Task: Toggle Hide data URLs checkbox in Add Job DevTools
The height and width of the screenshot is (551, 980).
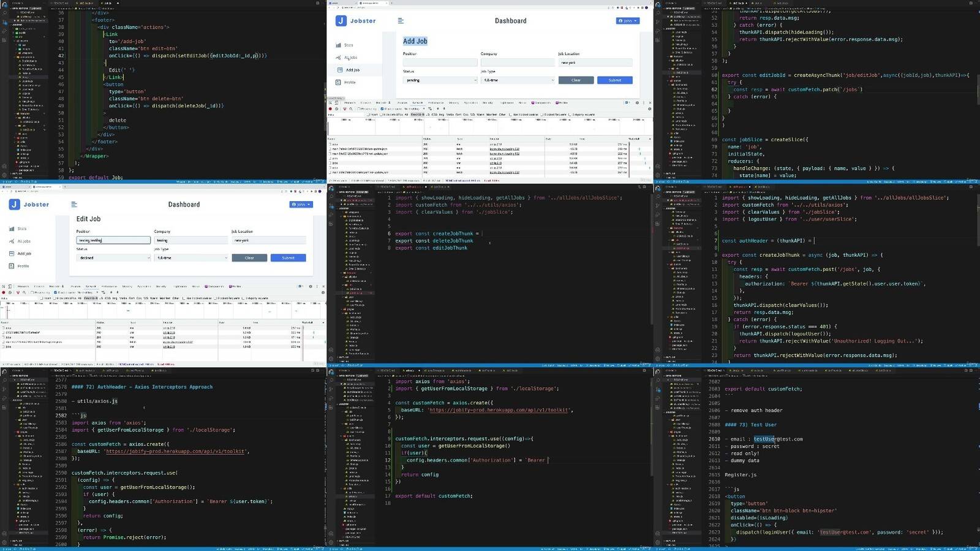Action: pos(381,115)
